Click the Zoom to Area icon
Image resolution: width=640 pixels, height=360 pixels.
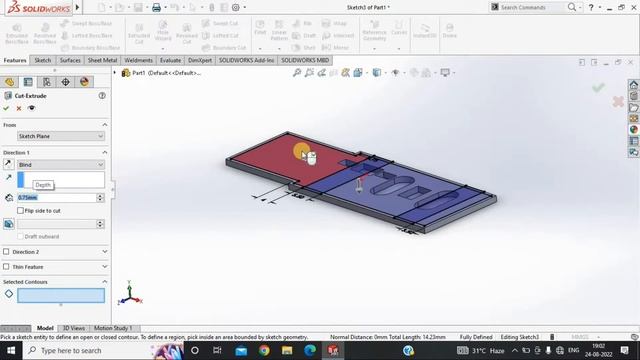[309, 73]
